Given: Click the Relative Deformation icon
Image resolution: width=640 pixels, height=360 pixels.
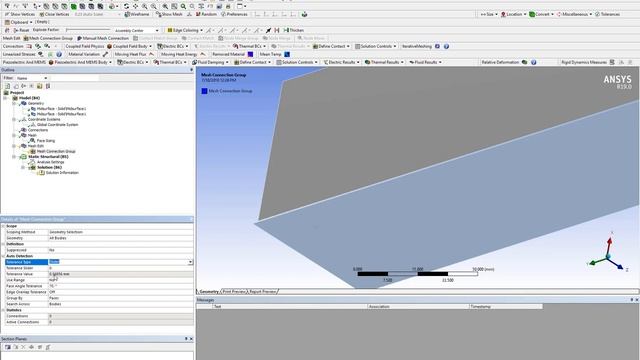Looking at the screenshot, I should [524, 62].
